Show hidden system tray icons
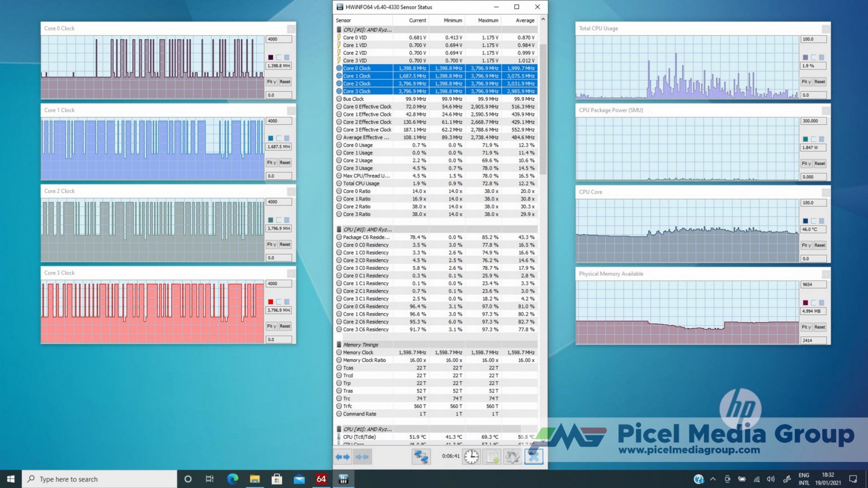 713,479
